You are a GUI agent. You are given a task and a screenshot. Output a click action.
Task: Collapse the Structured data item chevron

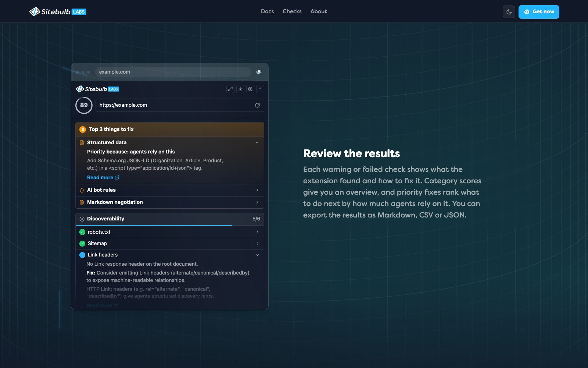point(257,142)
